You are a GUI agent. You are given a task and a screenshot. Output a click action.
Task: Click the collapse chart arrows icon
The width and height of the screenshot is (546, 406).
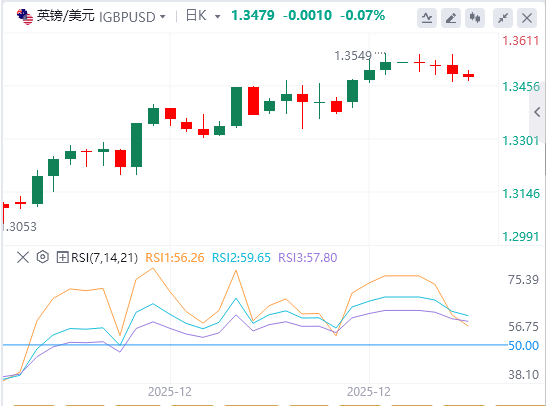click(x=503, y=17)
